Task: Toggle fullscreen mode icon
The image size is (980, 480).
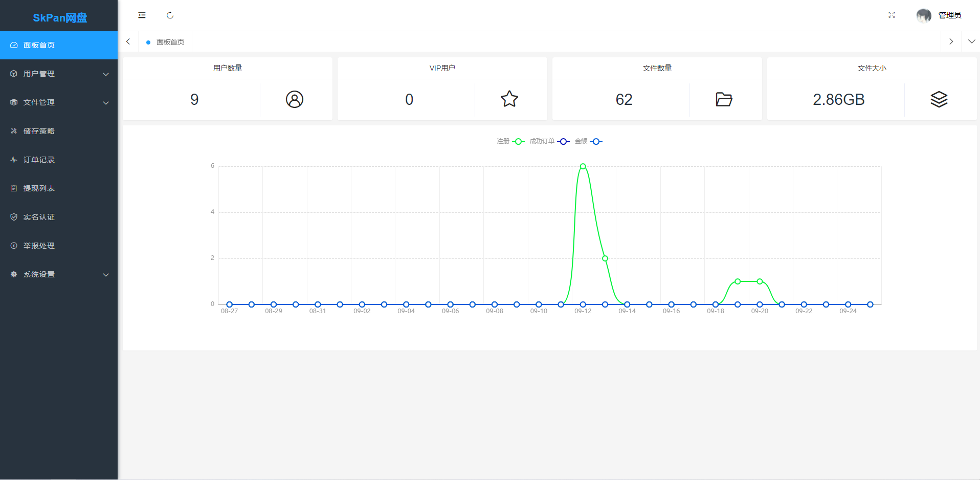Action: (x=892, y=15)
